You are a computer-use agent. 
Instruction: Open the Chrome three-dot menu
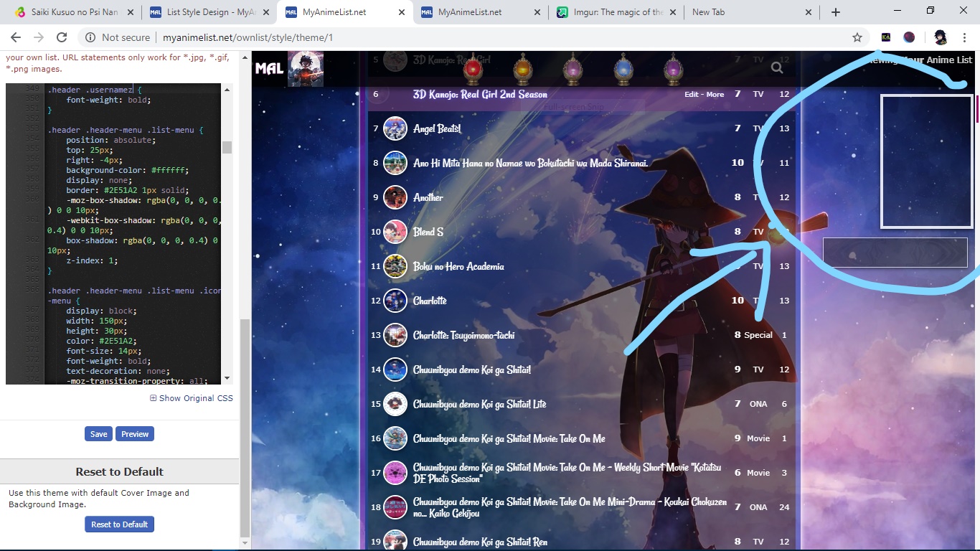(x=963, y=37)
